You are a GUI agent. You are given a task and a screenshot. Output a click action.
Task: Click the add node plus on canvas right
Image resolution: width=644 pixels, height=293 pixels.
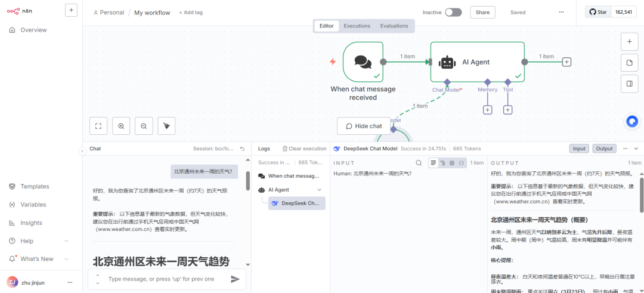point(629,42)
